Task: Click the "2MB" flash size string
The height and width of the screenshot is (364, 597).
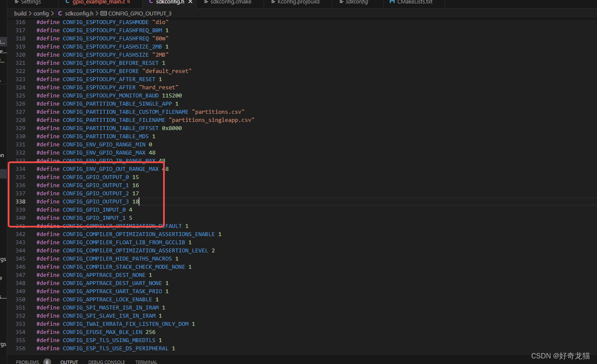Action: [x=160, y=55]
